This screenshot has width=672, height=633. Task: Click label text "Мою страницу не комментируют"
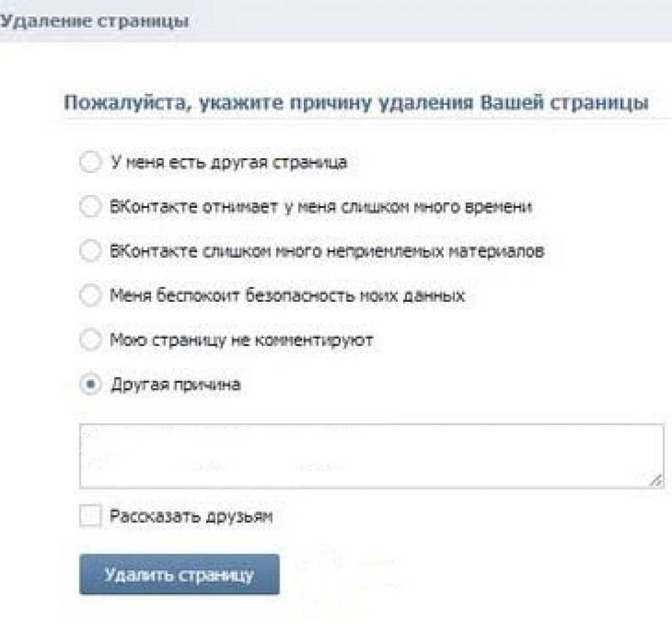[x=241, y=340]
